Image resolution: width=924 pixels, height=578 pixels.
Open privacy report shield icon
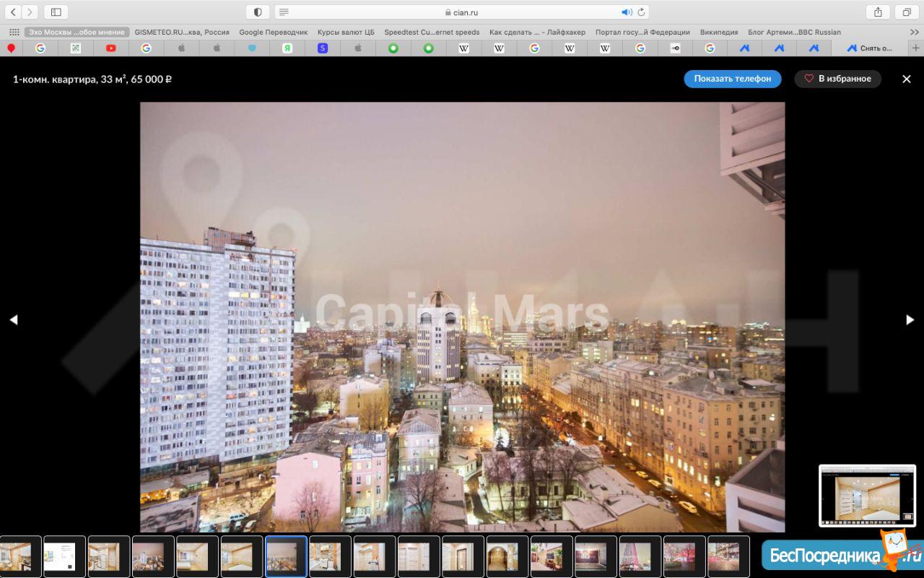coord(258,12)
